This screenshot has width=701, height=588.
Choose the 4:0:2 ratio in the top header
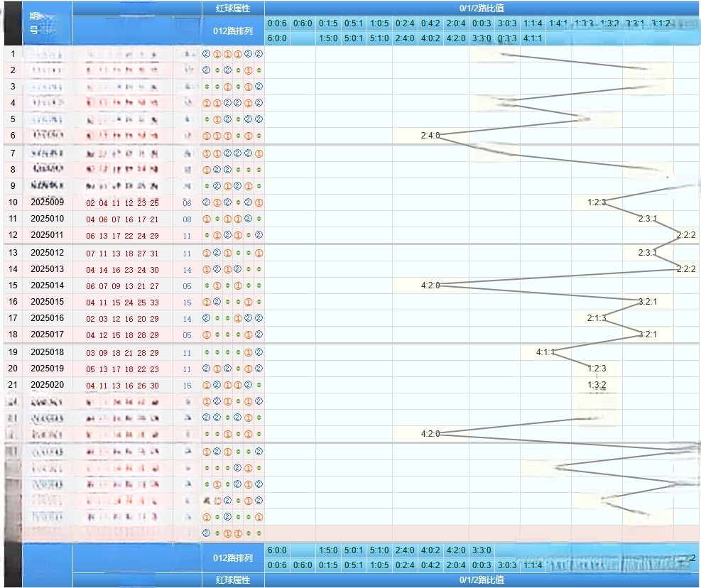[x=430, y=38]
